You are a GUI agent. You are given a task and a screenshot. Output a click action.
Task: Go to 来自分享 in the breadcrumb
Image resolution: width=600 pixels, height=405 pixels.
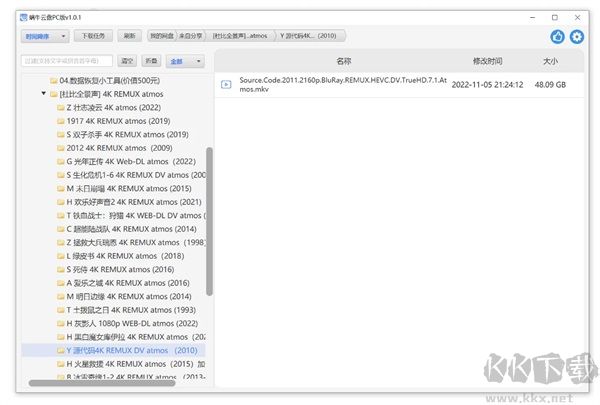click(191, 36)
